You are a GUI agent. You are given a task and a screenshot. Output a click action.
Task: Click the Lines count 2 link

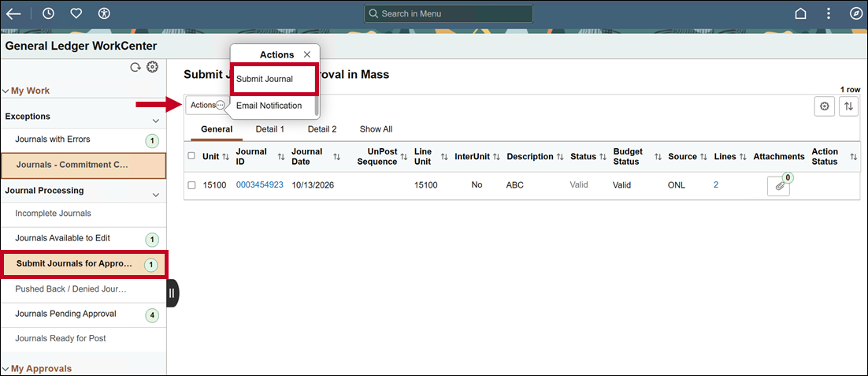(x=716, y=185)
